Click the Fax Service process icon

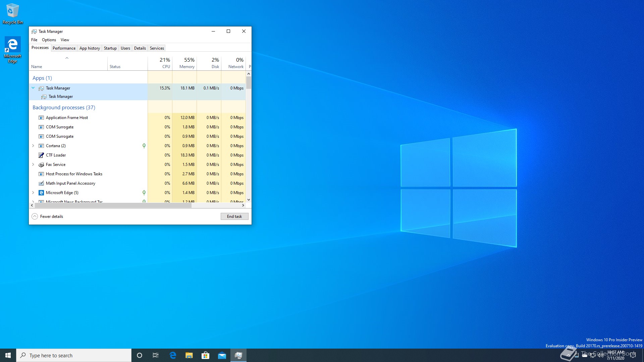pyautogui.click(x=41, y=165)
